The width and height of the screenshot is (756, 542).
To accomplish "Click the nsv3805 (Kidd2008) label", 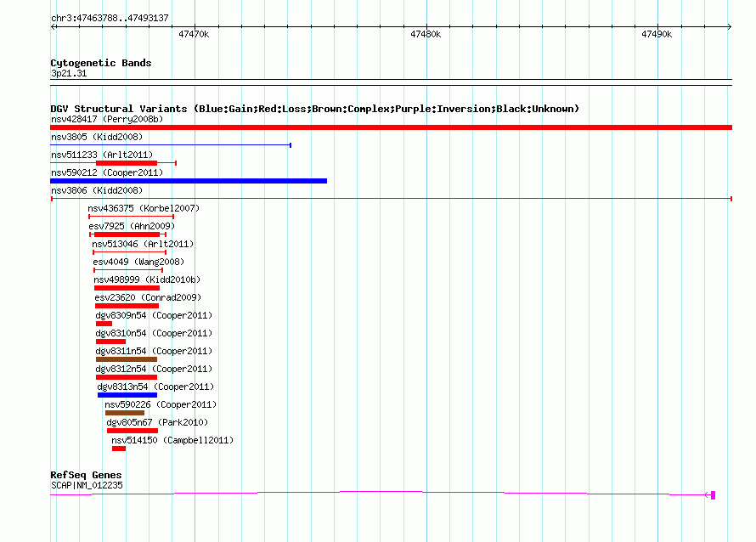I will pos(97,137).
